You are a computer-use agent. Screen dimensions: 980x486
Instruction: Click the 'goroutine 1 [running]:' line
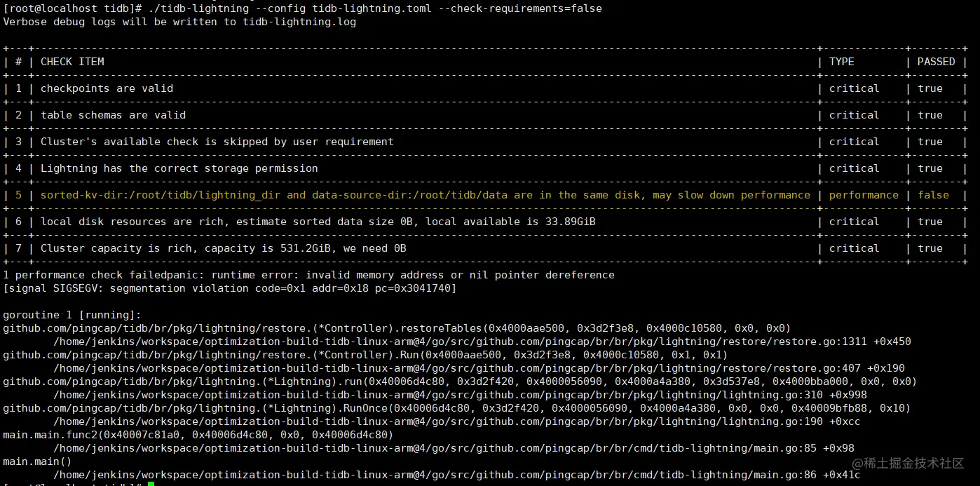(x=72, y=315)
